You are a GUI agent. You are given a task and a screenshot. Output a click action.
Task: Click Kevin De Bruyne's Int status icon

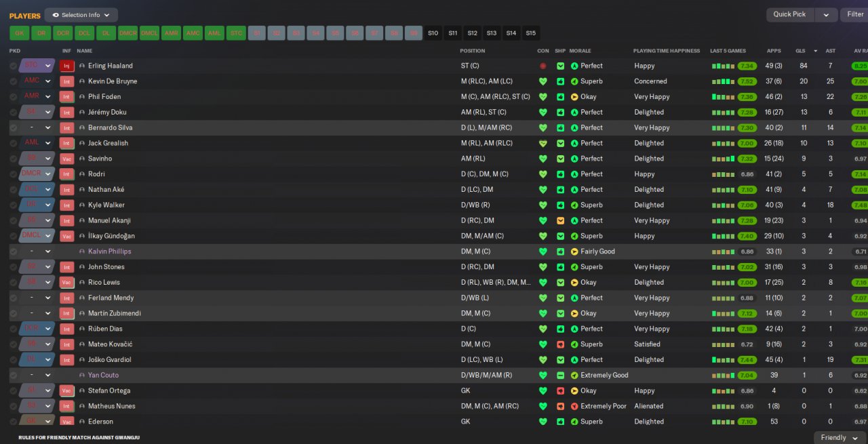(x=66, y=81)
